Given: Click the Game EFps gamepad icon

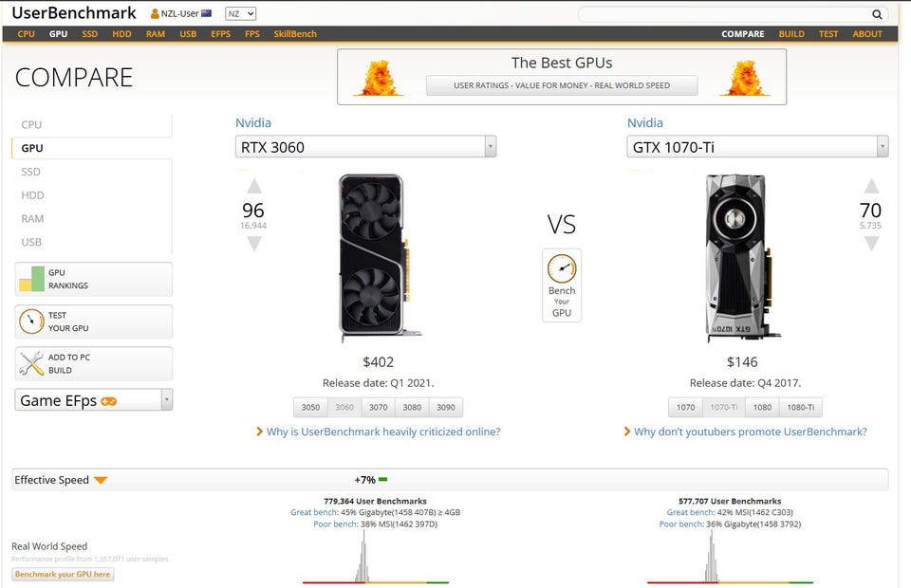Looking at the screenshot, I should 108,401.
